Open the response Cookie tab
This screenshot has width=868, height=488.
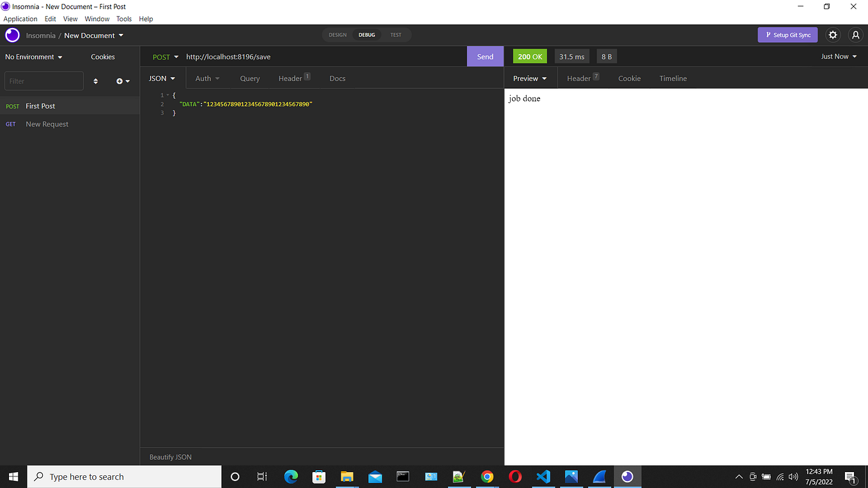coord(630,79)
